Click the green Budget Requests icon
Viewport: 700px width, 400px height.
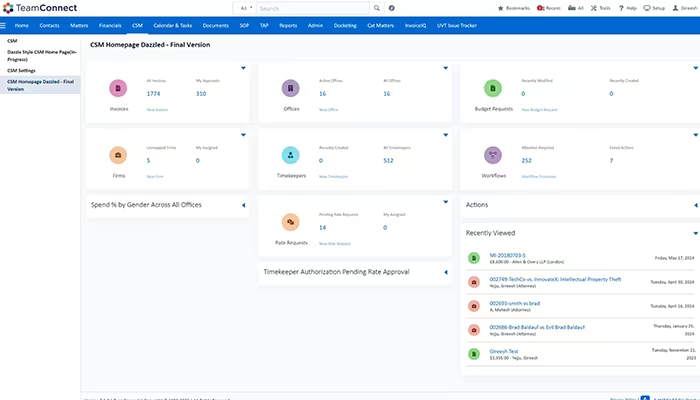click(493, 88)
